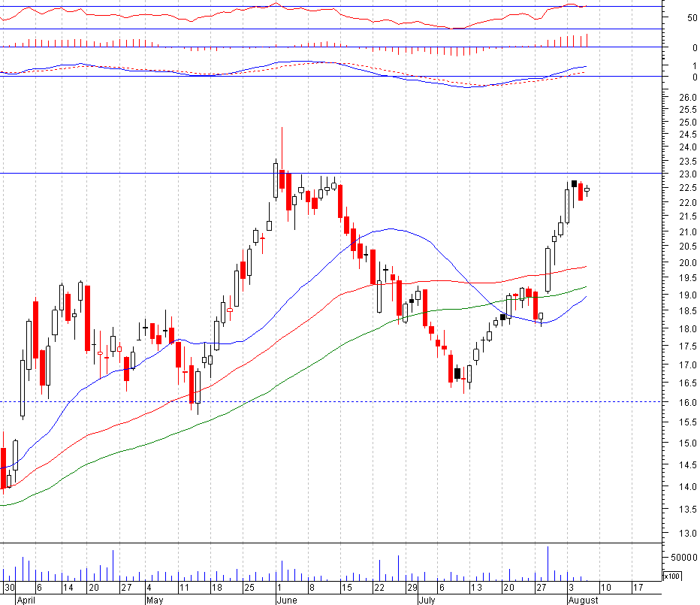
Task: Select the July month label
Action: (427, 600)
